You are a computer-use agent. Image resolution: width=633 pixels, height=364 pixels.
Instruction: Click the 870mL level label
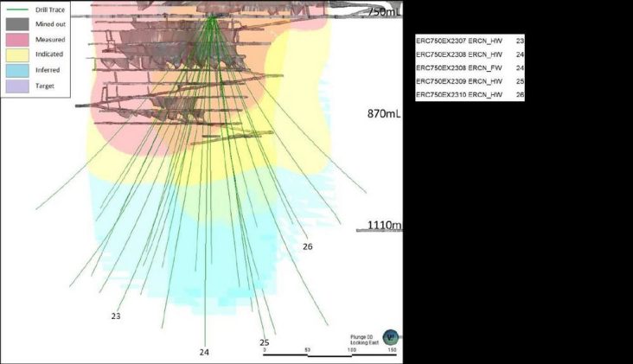[x=384, y=114]
